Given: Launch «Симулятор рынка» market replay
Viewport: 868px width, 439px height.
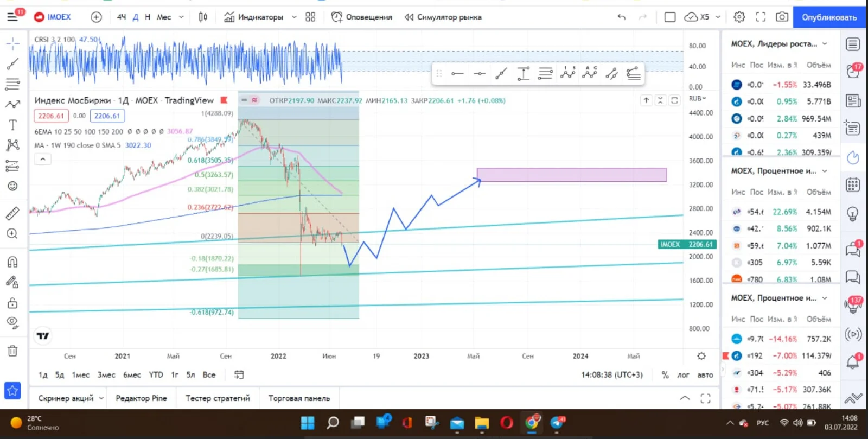Looking at the screenshot, I should pyautogui.click(x=443, y=17).
